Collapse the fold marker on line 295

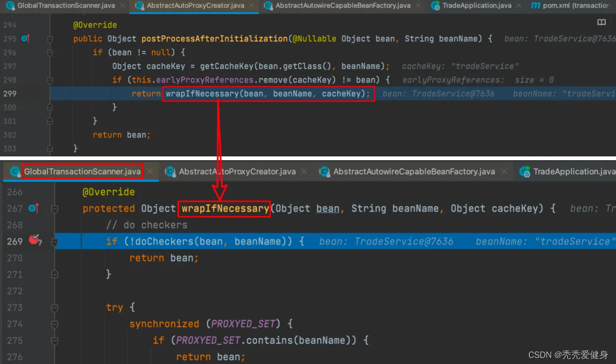(x=50, y=39)
